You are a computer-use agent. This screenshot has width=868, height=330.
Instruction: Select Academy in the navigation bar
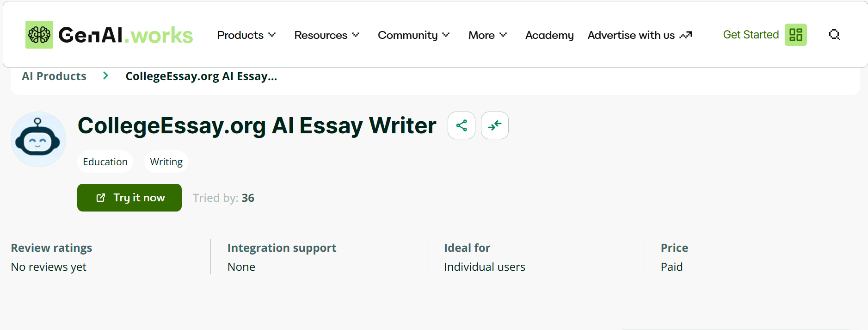(x=549, y=35)
